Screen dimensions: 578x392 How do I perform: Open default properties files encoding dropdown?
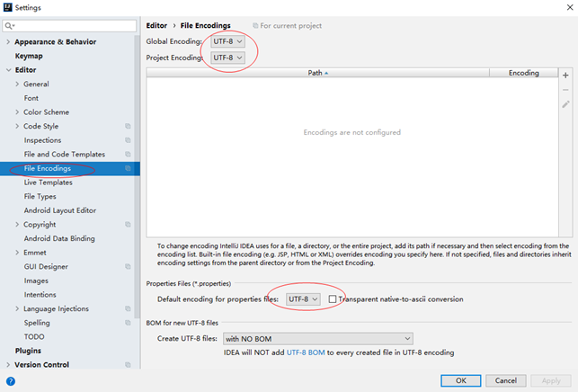303,299
